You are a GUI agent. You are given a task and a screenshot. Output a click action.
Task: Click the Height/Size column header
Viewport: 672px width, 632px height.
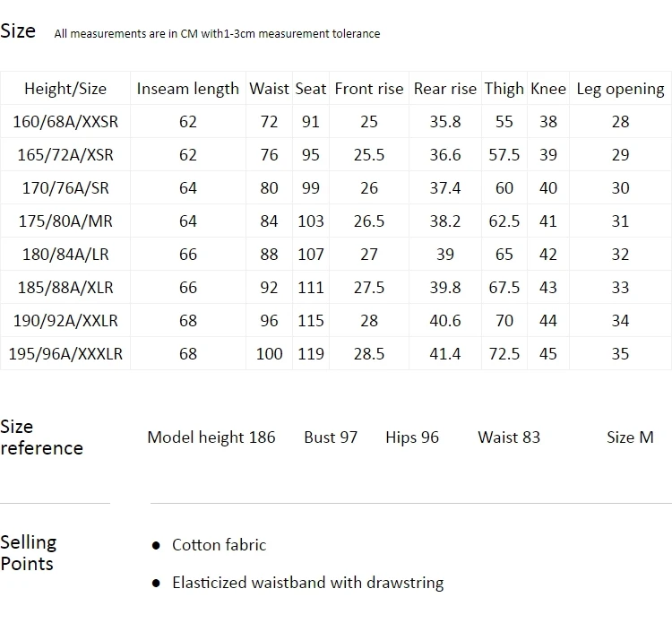(x=65, y=89)
